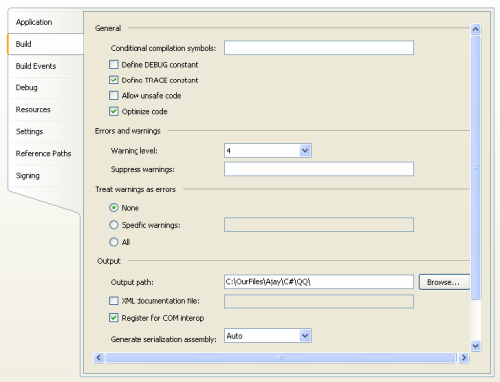Tick Allow unsafe code checkbox
This screenshot has height=382, width=500.
coord(114,96)
